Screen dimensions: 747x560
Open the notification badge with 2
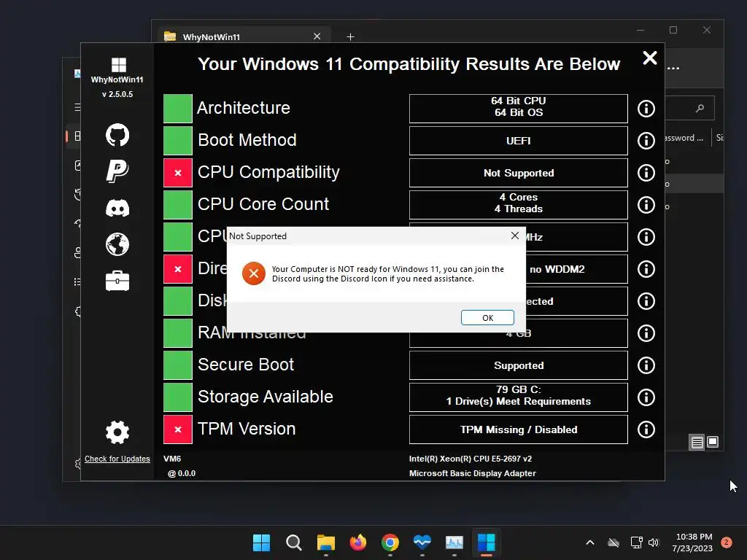[x=726, y=542]
